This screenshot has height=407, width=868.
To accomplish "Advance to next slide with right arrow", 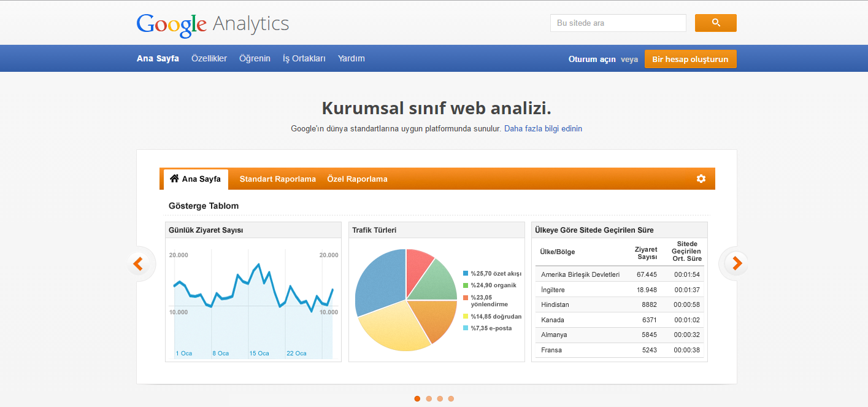I will point(736,264).
